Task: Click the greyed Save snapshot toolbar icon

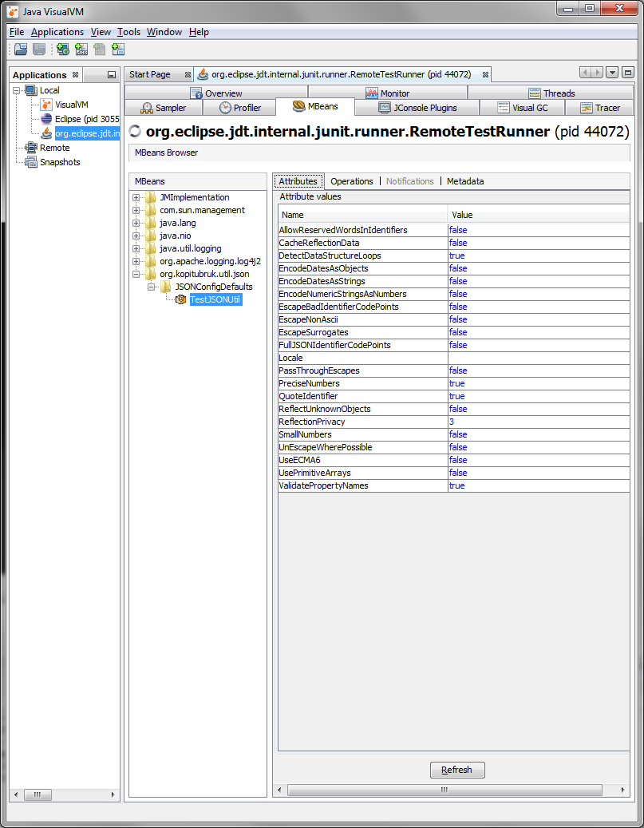Action: coord(39,50)
